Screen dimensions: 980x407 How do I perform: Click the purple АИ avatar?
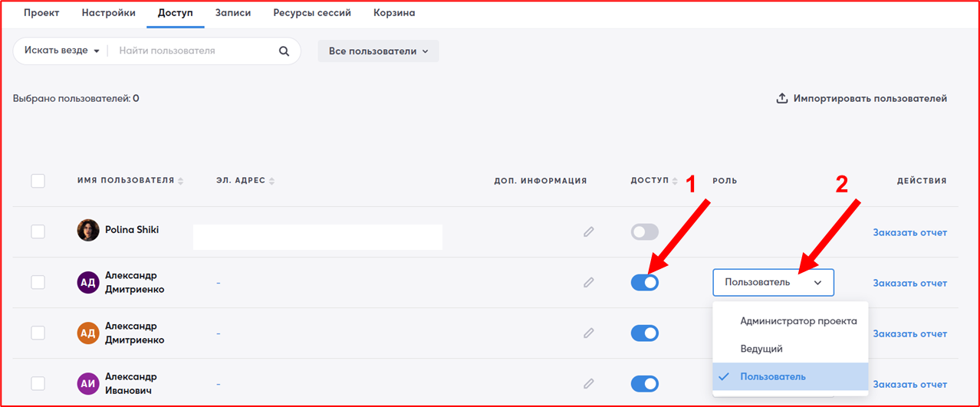pos(88,383)
